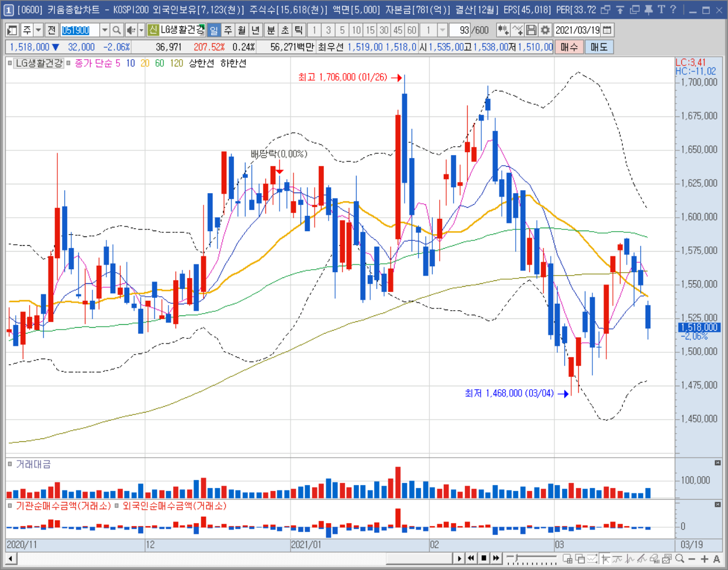Click the 매도 sell button
728x570 pixels.
tap(599, 47)
